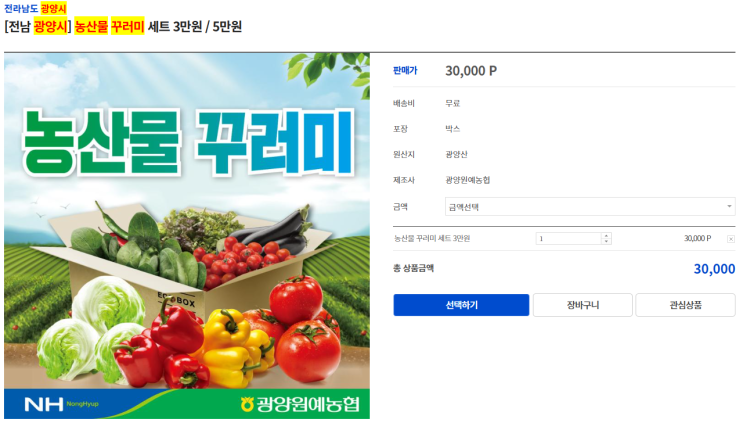The image size is (743, 423).
Task: Click the NH NongHyup logo in the banner
Action: pyautogui.click(x=61, y=404)
